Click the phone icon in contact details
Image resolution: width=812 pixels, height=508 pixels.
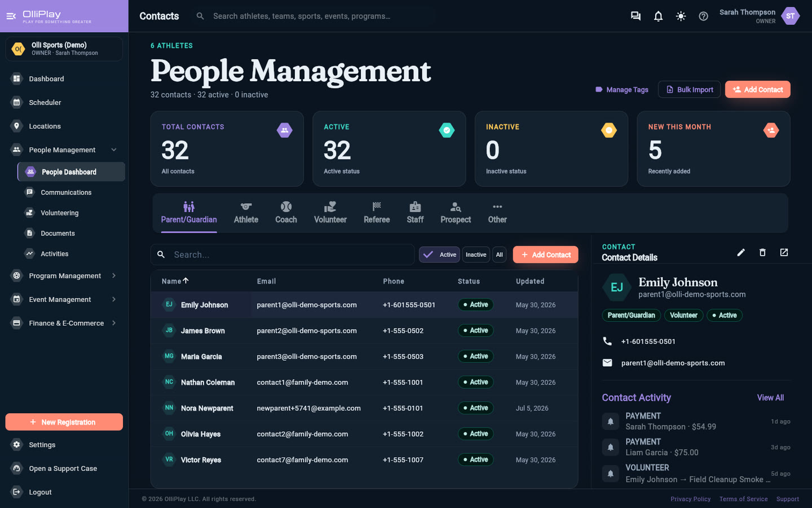pyautogui.click(x=607, y=341)
